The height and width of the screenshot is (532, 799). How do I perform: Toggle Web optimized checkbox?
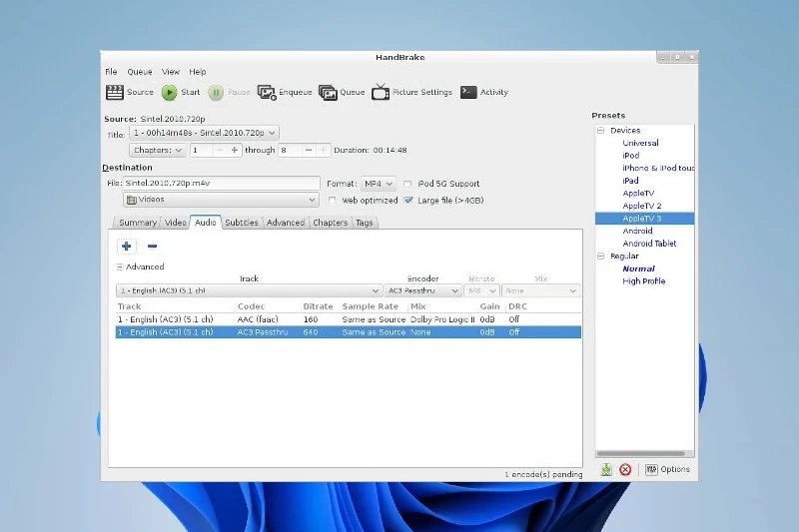333,201
